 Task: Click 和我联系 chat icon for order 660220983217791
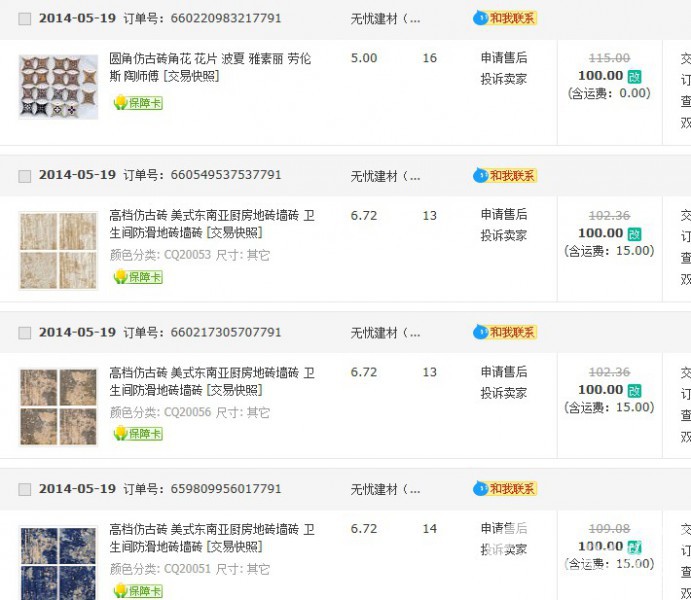pyautogui.click(x=505, y=18)
